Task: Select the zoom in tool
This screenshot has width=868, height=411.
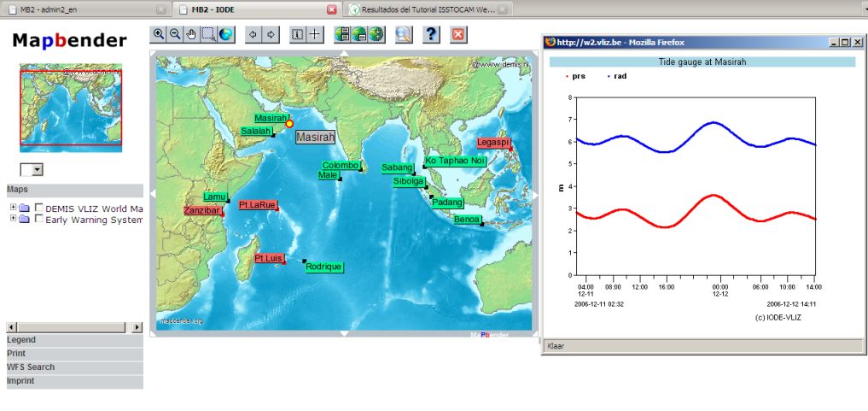Action: coord(158,34)
